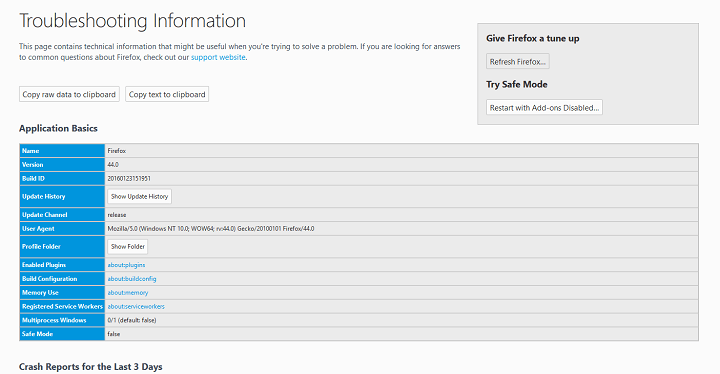Open the about:buildconfig link
720x374 pixels.
point(132,279)
